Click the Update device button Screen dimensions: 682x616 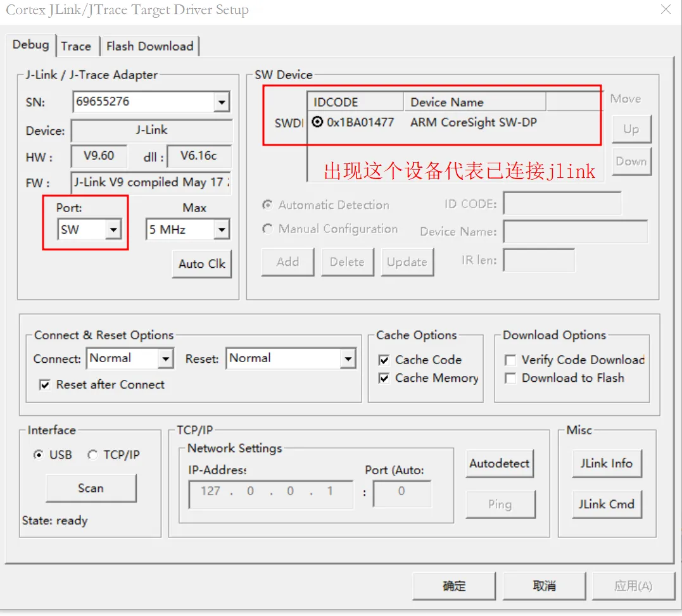pos(407,262)
